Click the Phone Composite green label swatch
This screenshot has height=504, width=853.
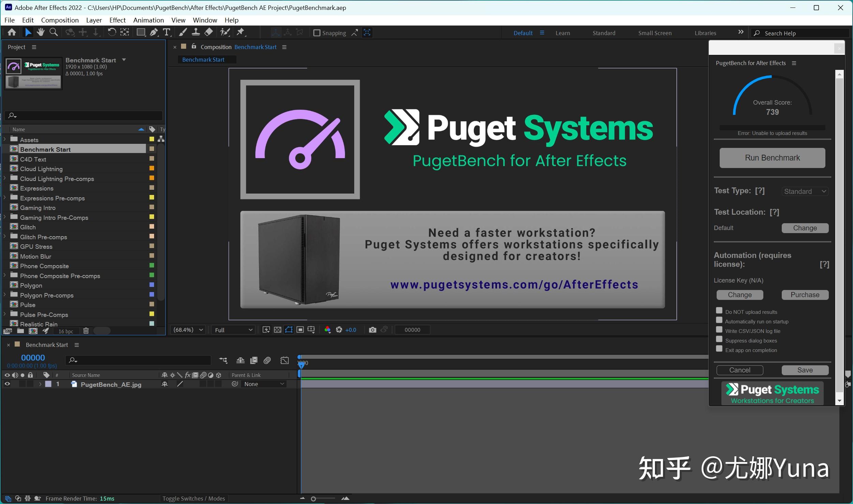pyautogui.click(x=152, y=265)
